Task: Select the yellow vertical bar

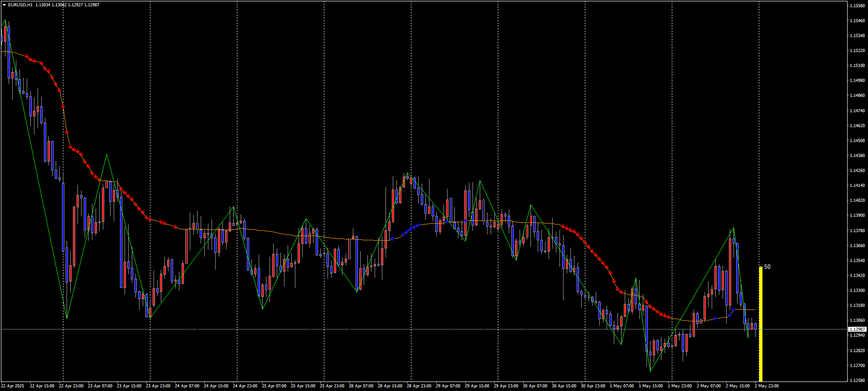Action: tap(761, 324)
